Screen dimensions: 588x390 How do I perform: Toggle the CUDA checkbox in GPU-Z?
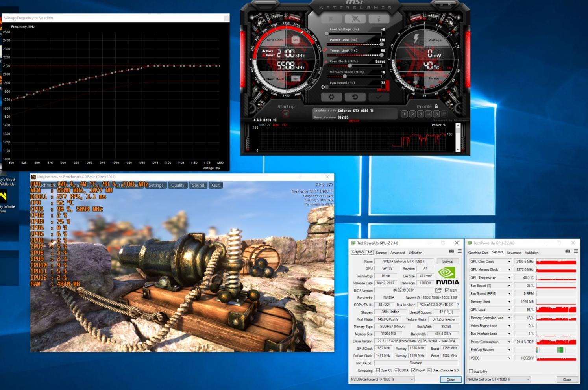pyautogui.click(x=397, y=370)
